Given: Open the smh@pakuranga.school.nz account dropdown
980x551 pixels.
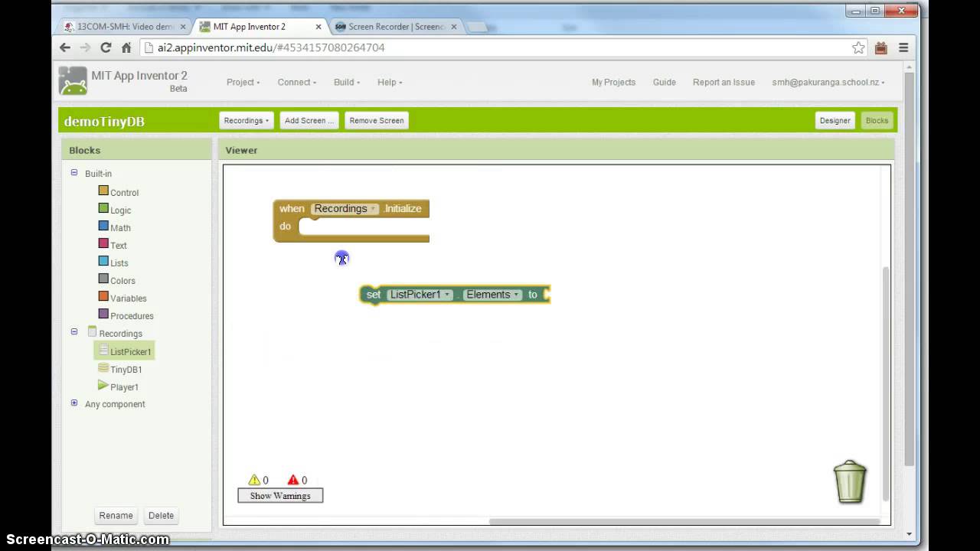Looking at the screenshot, I should [828, 82].
